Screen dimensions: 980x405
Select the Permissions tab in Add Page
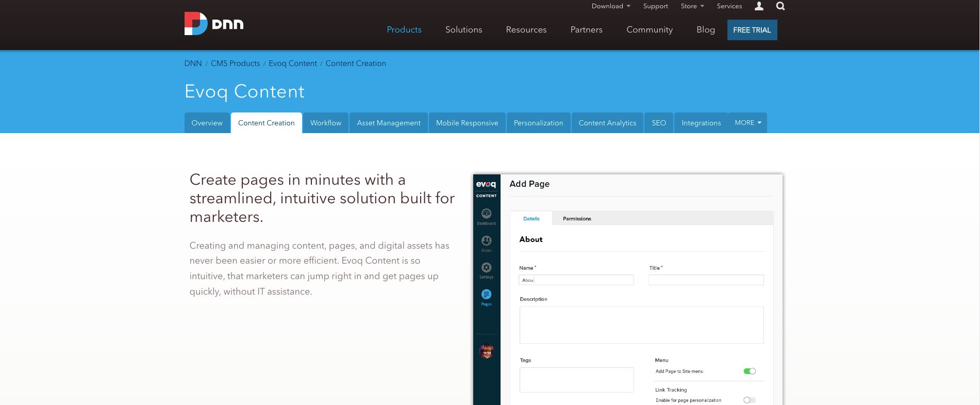coord(577,219)
